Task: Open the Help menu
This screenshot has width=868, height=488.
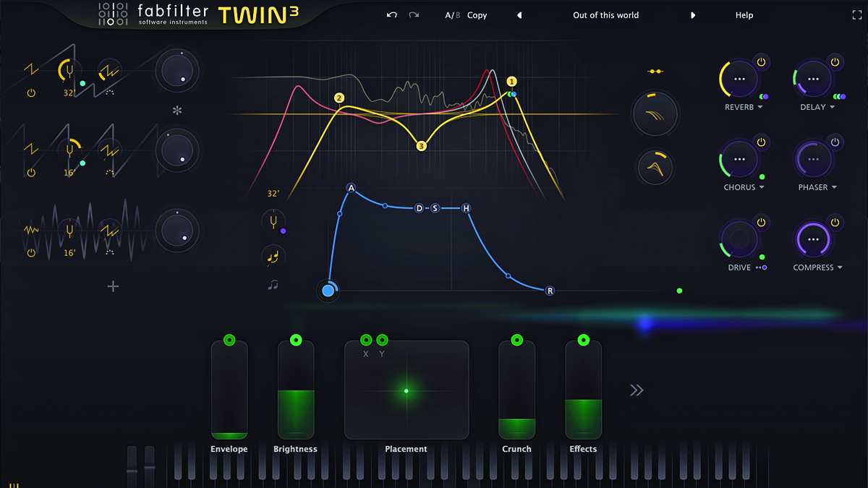Action: [744, 15]
